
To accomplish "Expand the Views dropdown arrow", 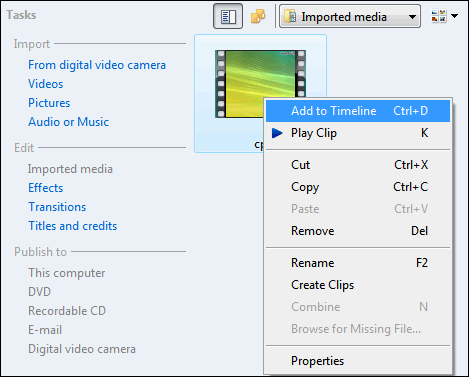I will [454, 16].
